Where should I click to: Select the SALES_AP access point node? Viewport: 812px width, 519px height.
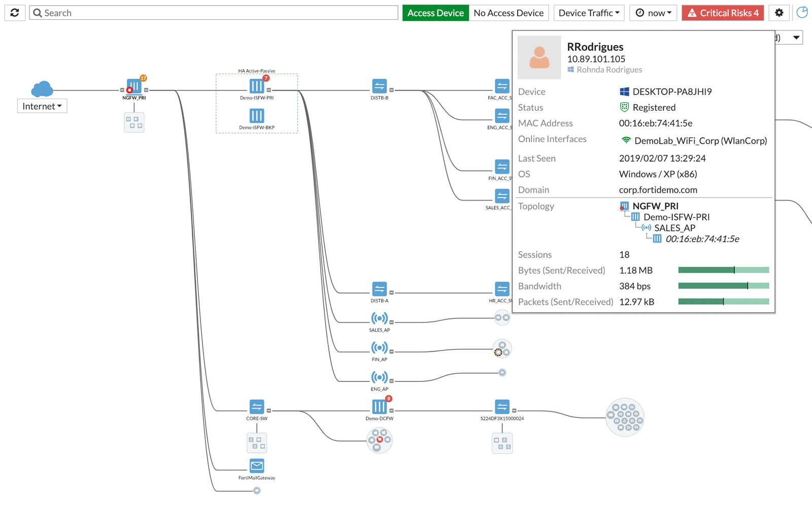[379, 318]
